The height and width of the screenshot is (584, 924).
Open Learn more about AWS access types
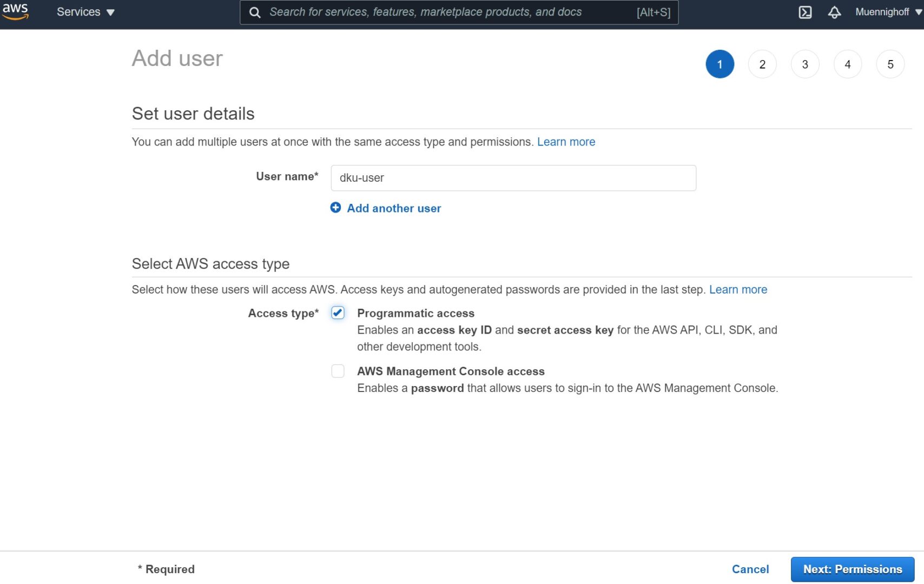738,289
